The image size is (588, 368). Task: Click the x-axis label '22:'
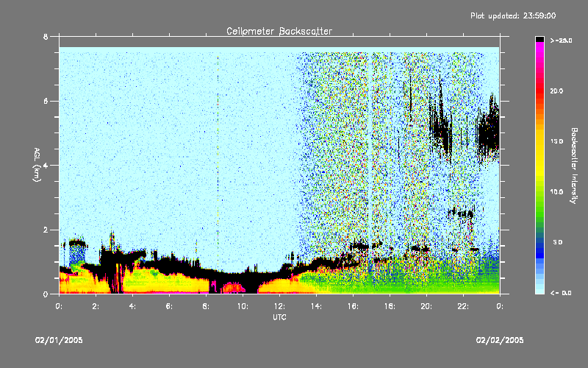pyautogui.click(x=463, y=306)
